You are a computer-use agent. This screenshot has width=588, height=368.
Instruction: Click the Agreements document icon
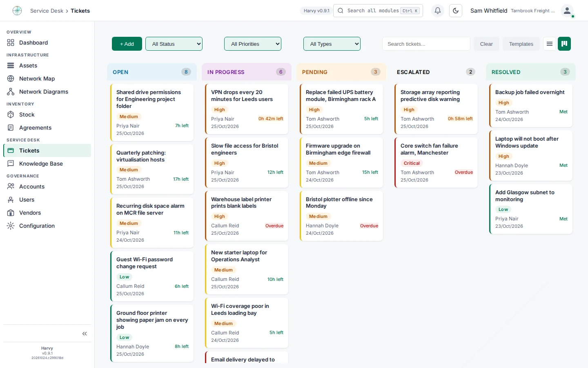(11, 128)
